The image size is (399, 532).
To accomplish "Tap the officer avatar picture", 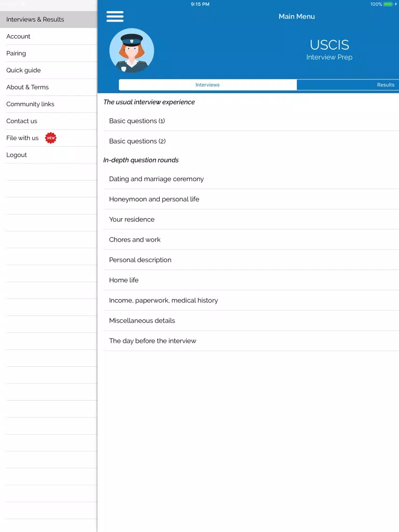I will 132,51.
